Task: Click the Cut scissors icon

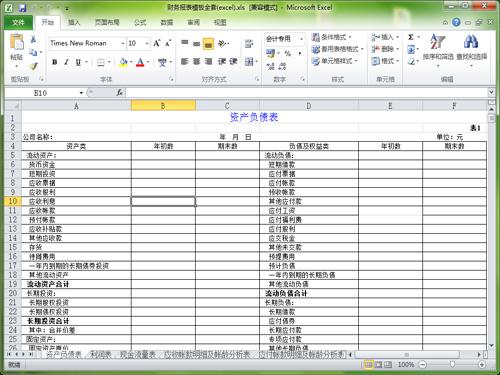Action: (33, 39)
